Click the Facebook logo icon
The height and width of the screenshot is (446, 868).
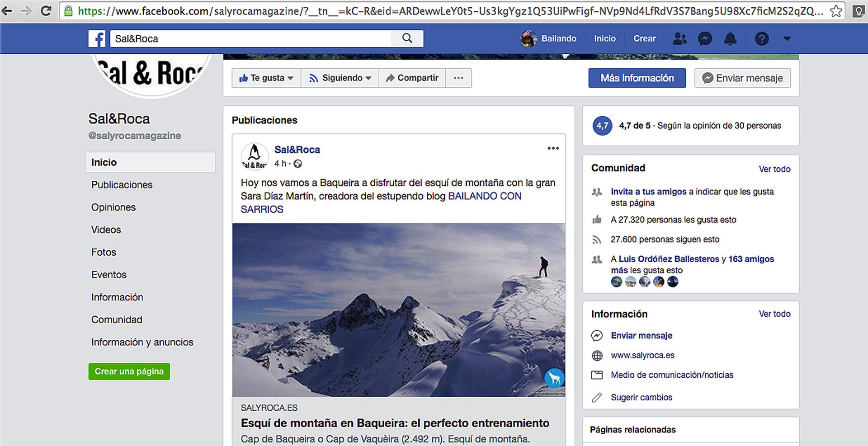pos(97,39)
